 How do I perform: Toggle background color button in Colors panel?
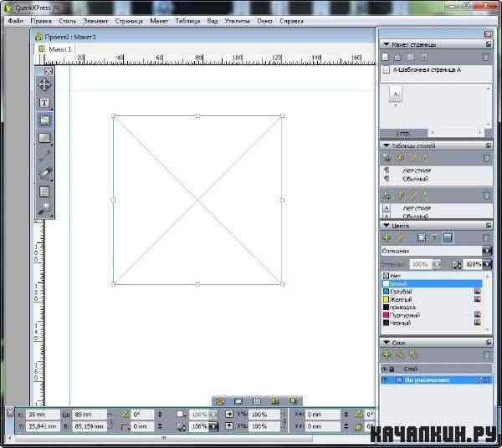click(x=448, y=237)
